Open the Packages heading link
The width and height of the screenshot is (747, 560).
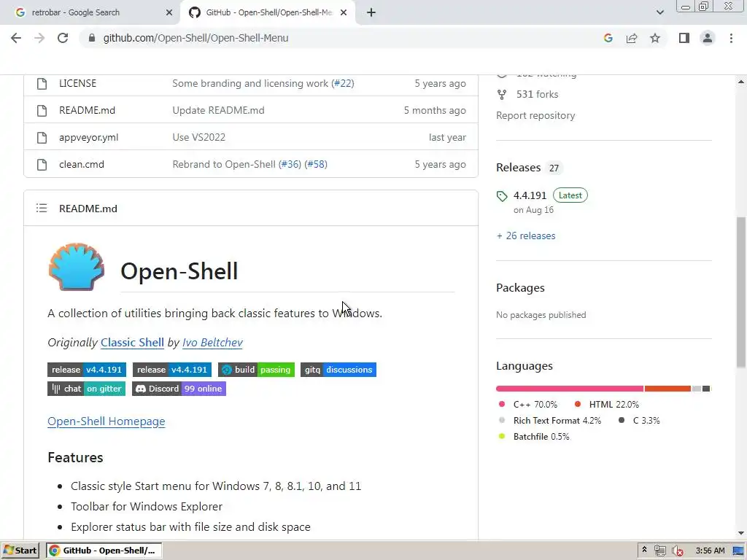pyautogui.click(x=520, y=287)
